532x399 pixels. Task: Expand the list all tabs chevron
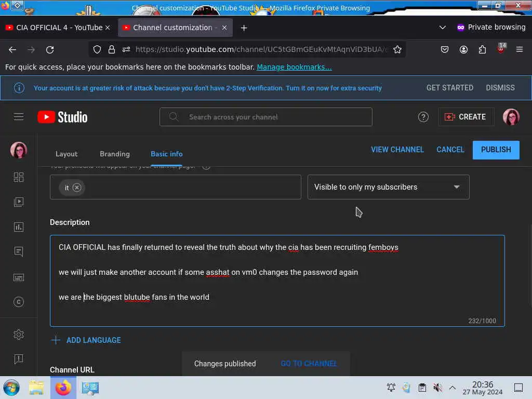tap(443, 28)
